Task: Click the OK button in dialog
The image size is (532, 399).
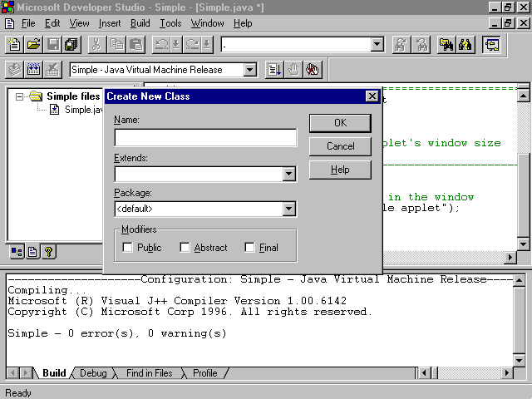Action: [x=340, y=123]
